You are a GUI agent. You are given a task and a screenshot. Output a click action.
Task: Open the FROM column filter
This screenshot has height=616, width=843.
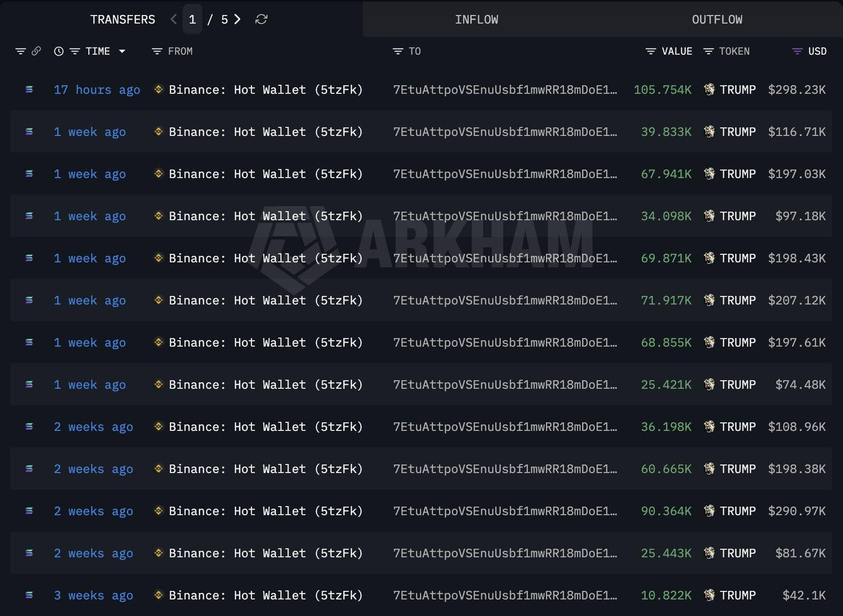coord(157,51)
